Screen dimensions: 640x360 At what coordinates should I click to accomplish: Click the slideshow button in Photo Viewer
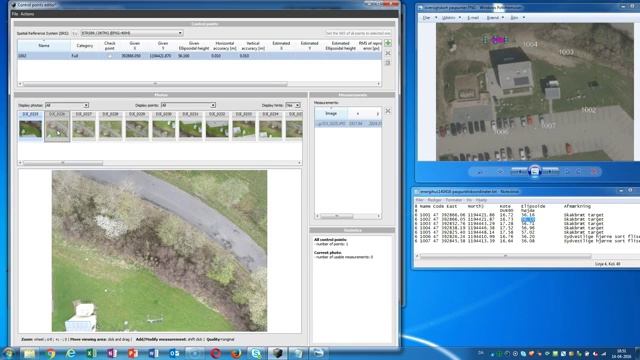pos(534,172)
